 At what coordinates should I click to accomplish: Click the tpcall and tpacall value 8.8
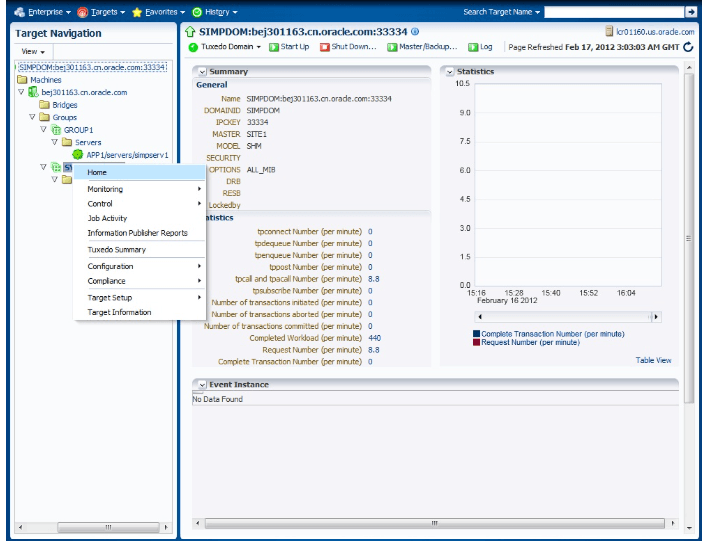pyautogui.click(x=373, y=279)
